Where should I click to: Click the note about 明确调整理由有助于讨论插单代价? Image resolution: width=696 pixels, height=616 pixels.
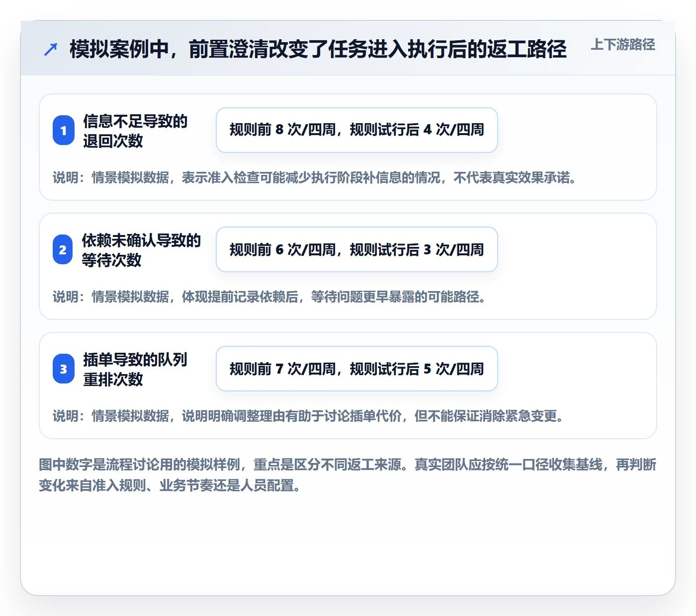(309, 416)
